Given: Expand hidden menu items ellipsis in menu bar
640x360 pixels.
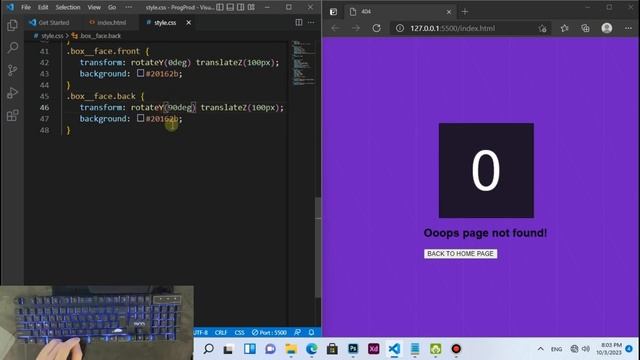Looking at the screenshot, I should click(129, 7).
